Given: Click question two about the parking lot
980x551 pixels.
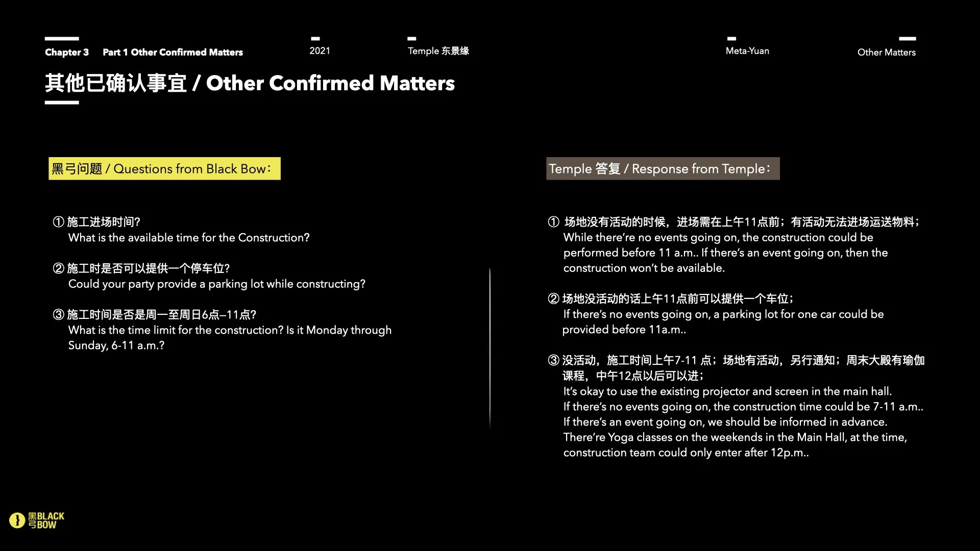Looking at the screenshot, I should (216, 284).
